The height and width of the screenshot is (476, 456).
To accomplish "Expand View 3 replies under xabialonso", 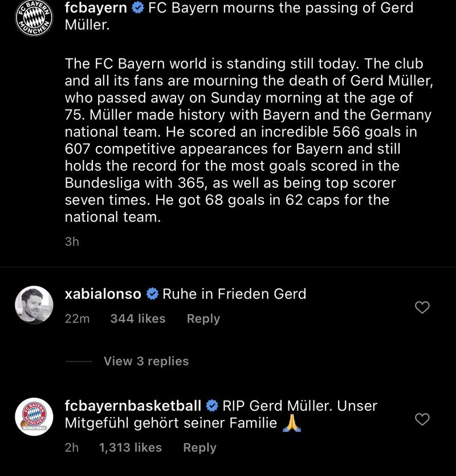I will pos(146,361).
